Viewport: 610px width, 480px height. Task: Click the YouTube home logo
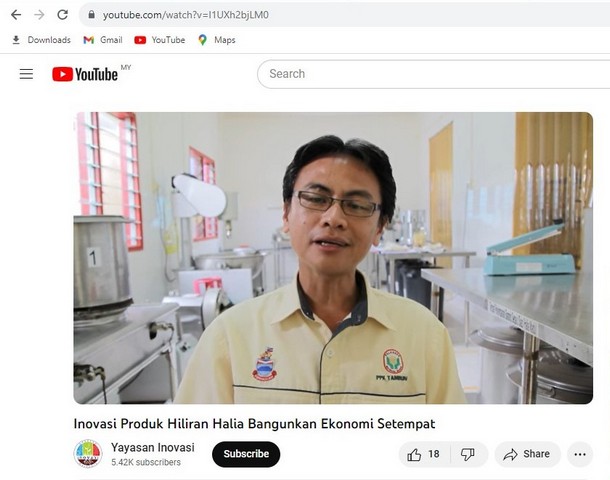85,74
